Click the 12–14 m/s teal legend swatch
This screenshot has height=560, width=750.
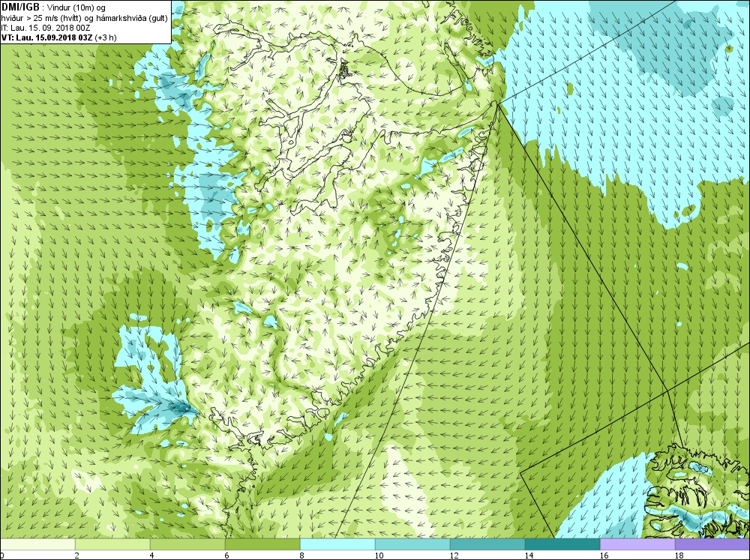(487, 544)
